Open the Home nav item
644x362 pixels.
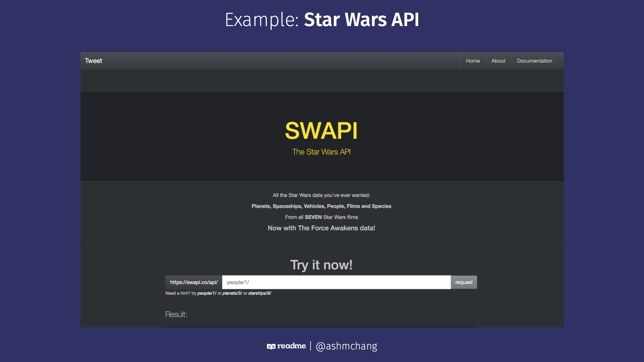473,61
